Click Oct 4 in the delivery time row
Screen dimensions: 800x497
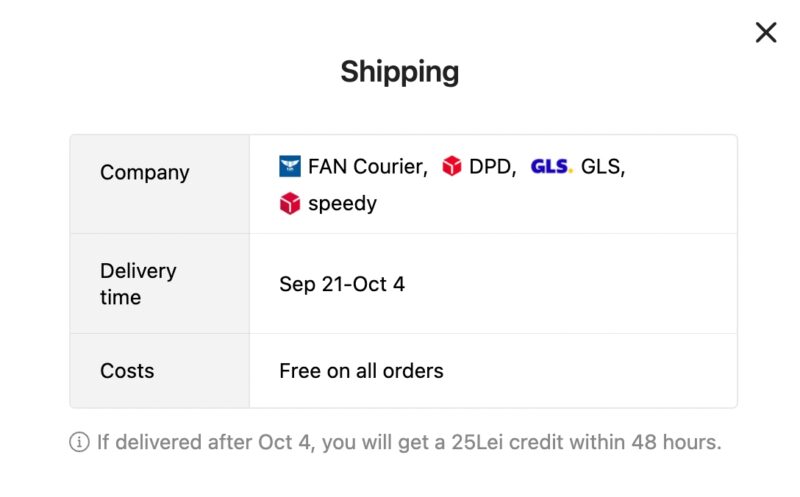[x=385, y=284]
